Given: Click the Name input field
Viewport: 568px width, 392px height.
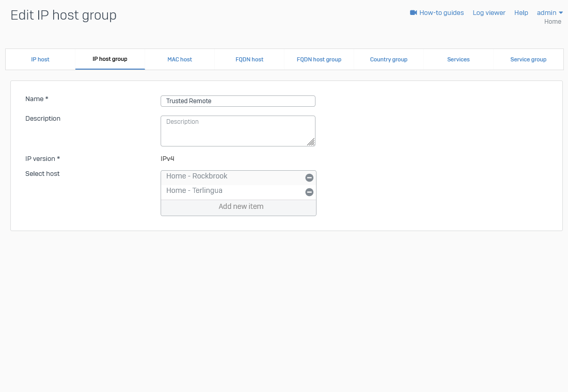Looking at the screenshot, I should click(238, 101).
